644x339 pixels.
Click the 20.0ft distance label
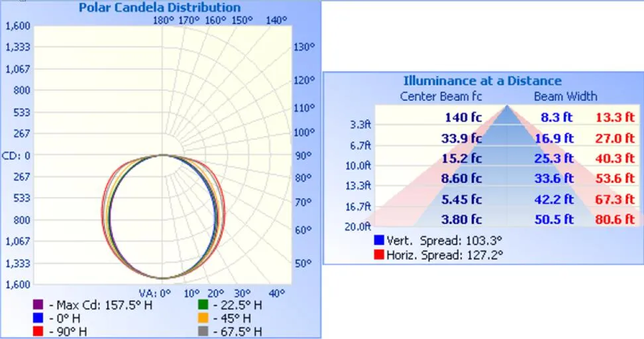[x=358, y=227]
